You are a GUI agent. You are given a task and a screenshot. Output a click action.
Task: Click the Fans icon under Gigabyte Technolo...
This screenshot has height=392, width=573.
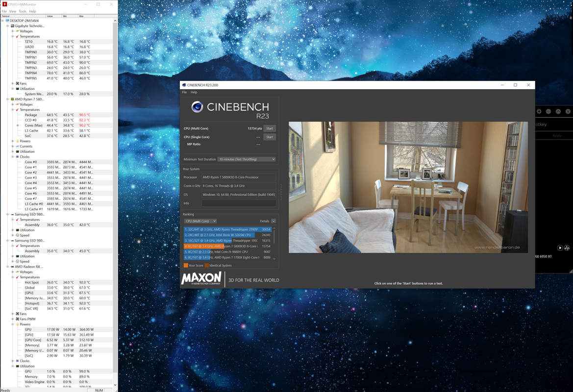point(17,83)
